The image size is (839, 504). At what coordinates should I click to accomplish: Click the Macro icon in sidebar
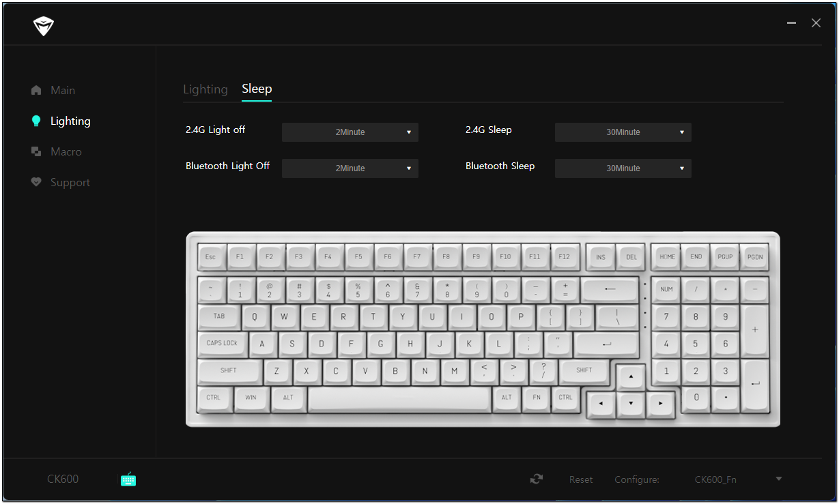click(x=36, y=152)
